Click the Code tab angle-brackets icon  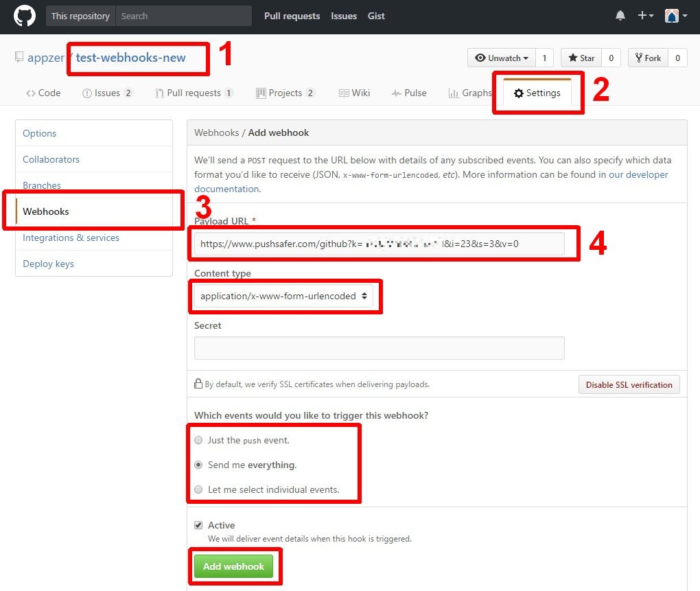[x=30, y=93]
